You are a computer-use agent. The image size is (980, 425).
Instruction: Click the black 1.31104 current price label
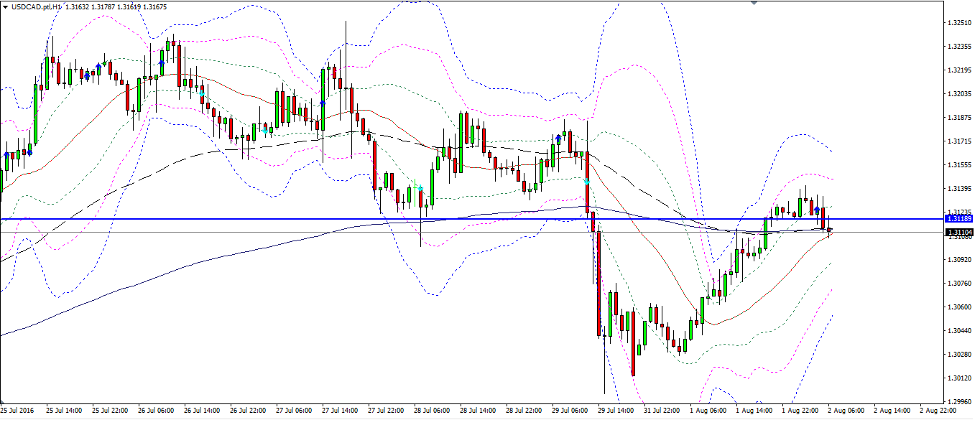[x=960, y=233]
